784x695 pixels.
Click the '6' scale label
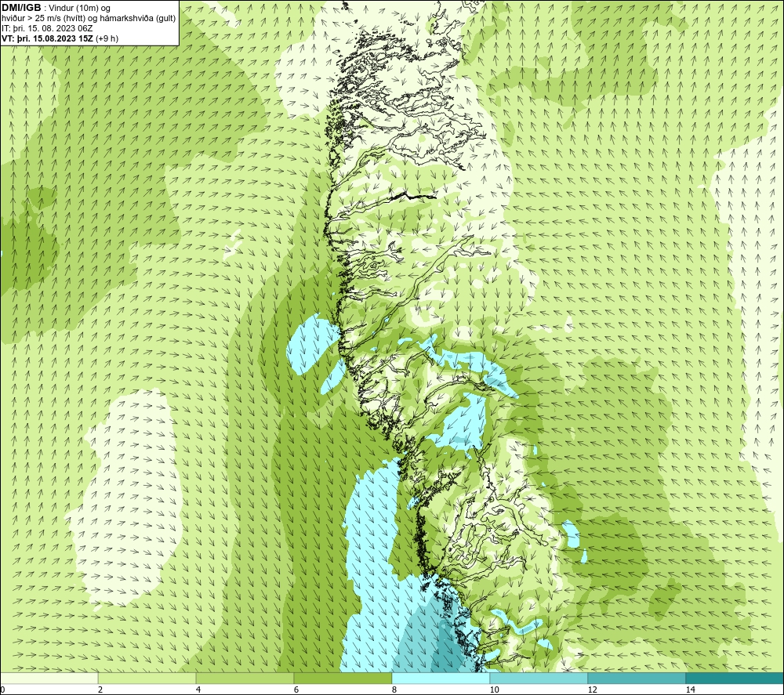pos(296,690)
